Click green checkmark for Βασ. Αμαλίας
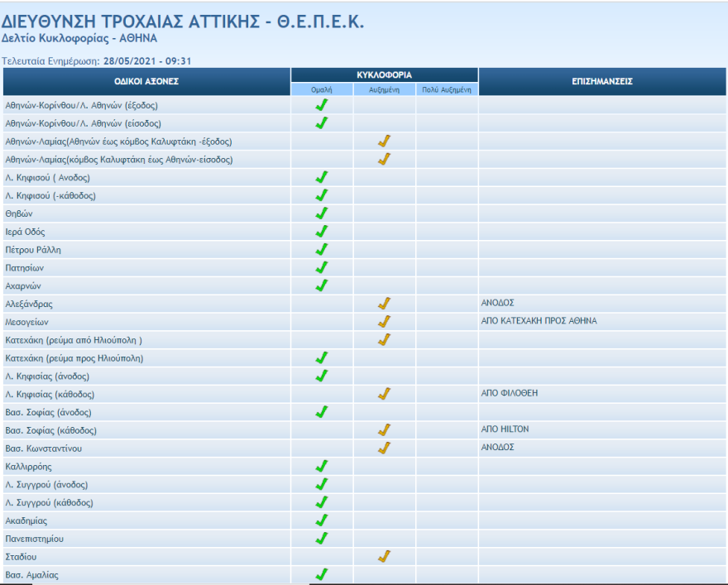 tap(322, 574)
